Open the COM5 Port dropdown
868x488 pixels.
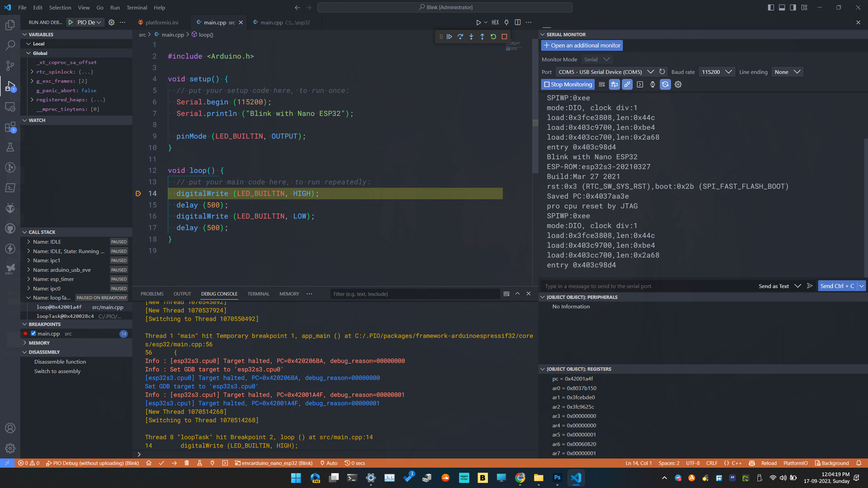pos(606,72)
